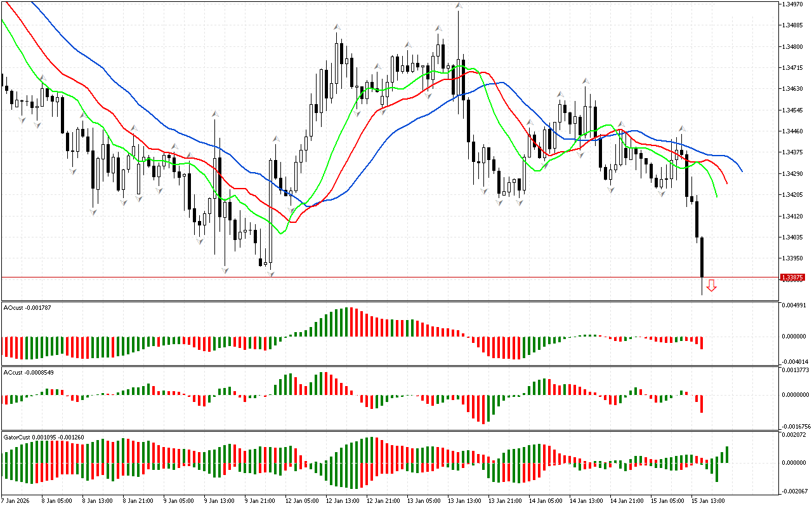Click the last green upper bar in the GatorCust histogram
812x508 pixels.
pyautogui.click(x=727, y=454)
